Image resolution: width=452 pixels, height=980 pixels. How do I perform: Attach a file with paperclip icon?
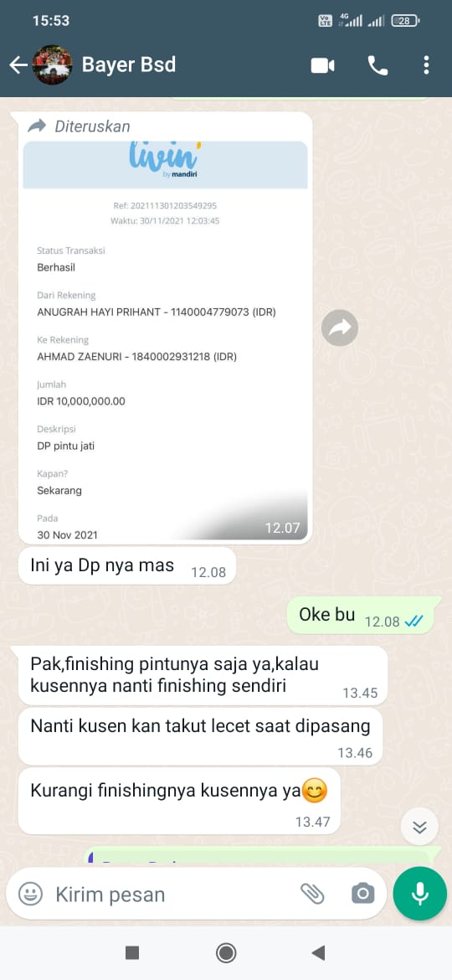[312, 894]
